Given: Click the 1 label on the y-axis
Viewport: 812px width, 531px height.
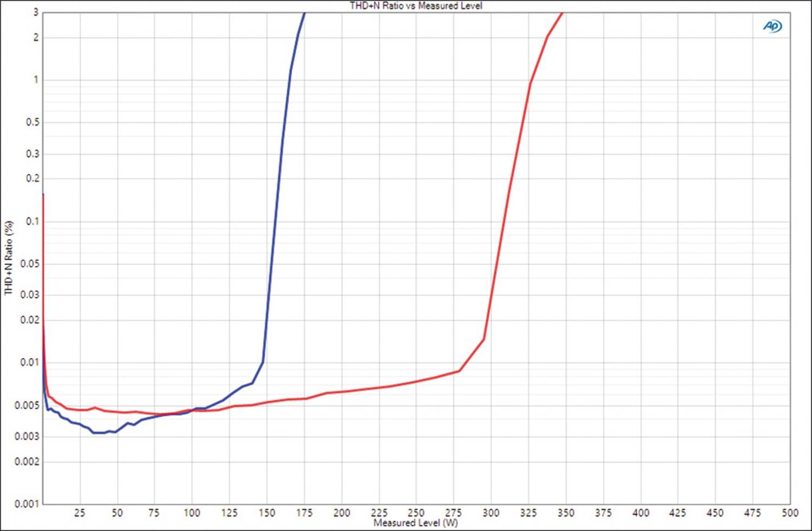Looking at the screenshot, I should tap(36, 80).
